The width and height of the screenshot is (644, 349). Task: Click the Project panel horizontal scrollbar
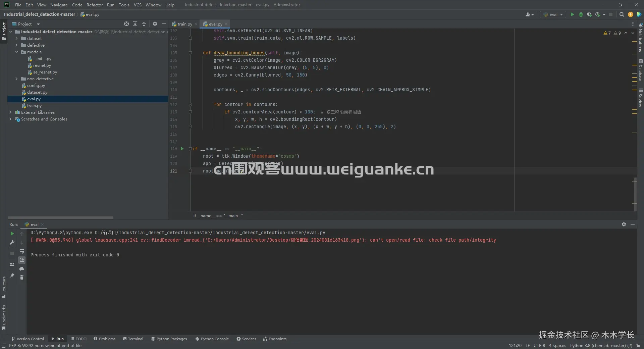pos(61,218)
